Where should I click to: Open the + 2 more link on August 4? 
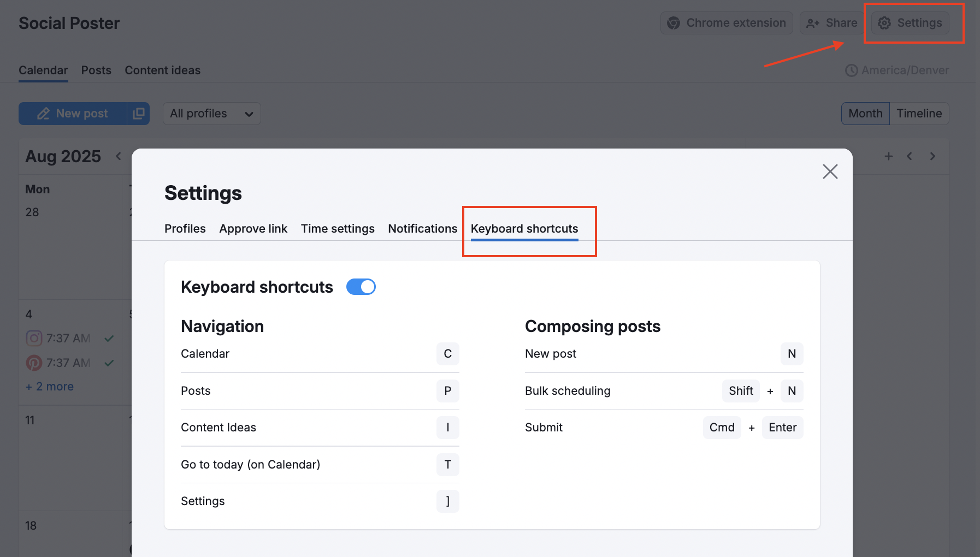[49, 386]
